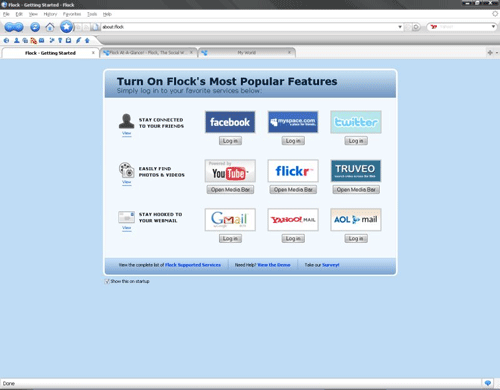Switch to Flock - Getting Started tab
This screenshot has height=390, width=500.
[x=50, y=53]
